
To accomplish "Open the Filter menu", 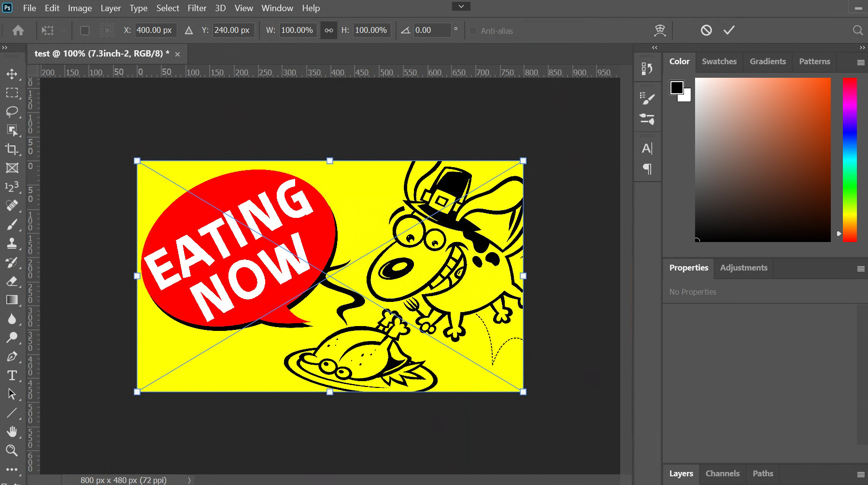I will click(197, 8).
